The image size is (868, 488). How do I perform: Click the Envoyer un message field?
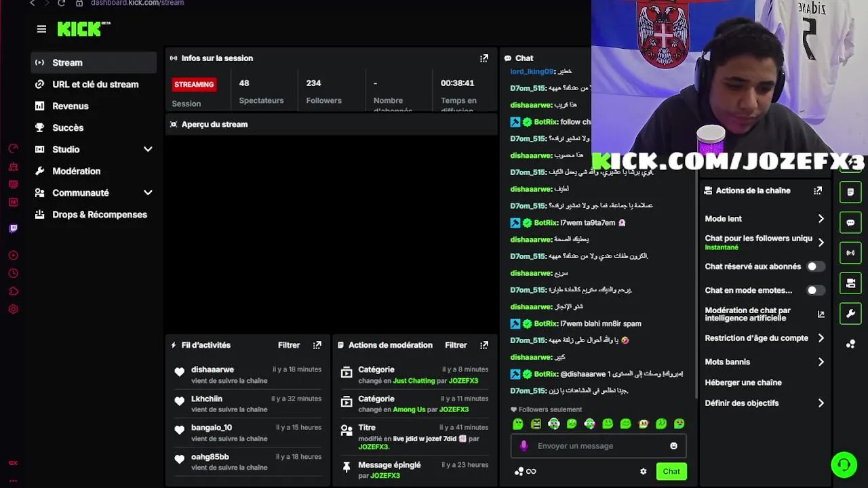598,446
